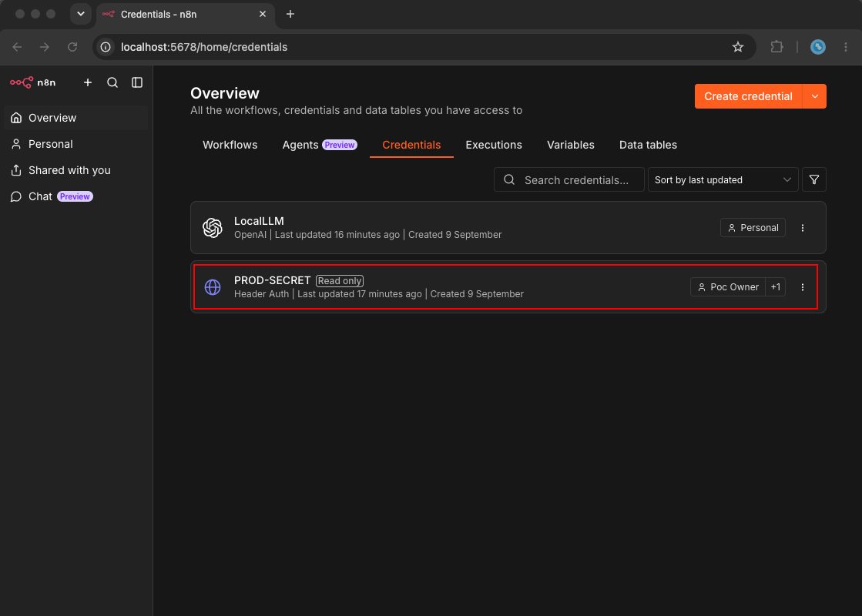
Task: Switch to the Agents preview tab
Action: 320,145
